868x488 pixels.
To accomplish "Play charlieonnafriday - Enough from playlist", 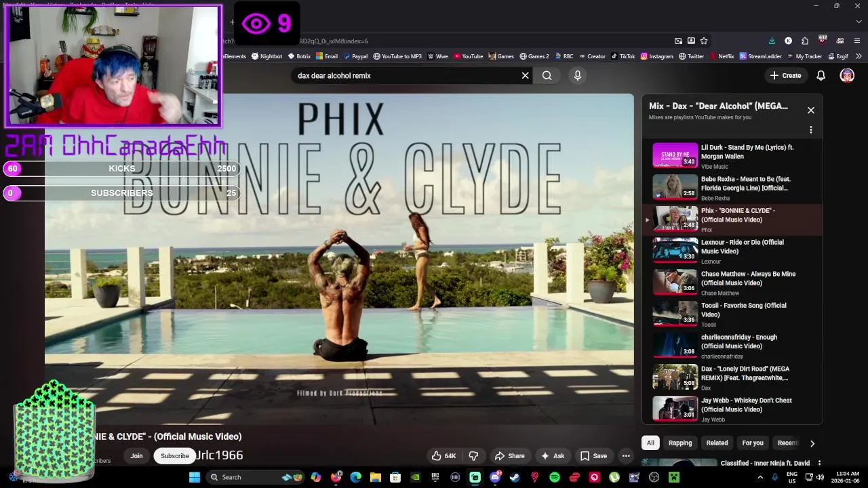I will click(x=732, y=346).
